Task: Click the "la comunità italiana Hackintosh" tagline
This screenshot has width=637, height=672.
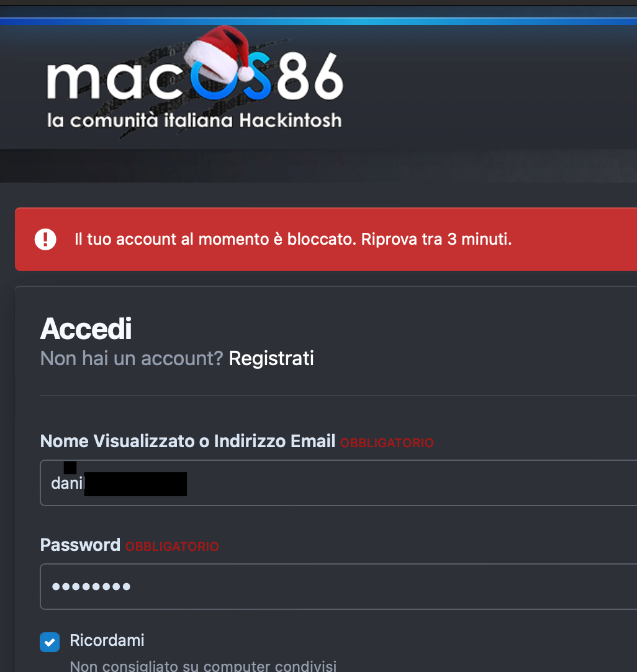Action: pyautogui.click(x=194, y=120)
